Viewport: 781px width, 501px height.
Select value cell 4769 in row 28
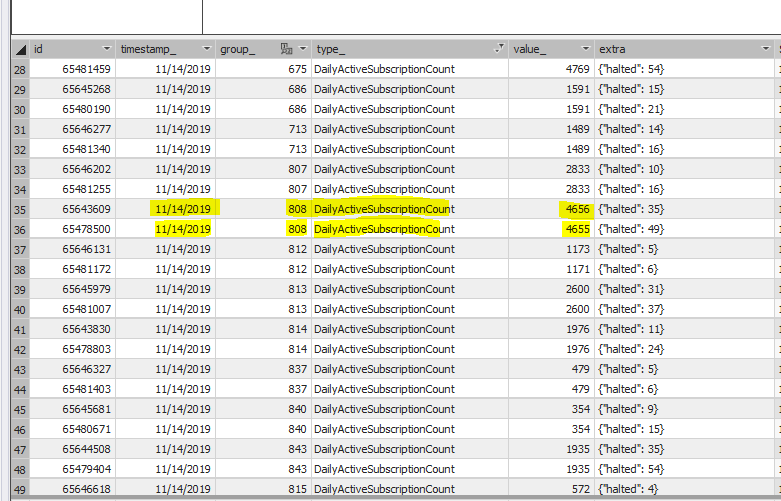tap(570, 69)
